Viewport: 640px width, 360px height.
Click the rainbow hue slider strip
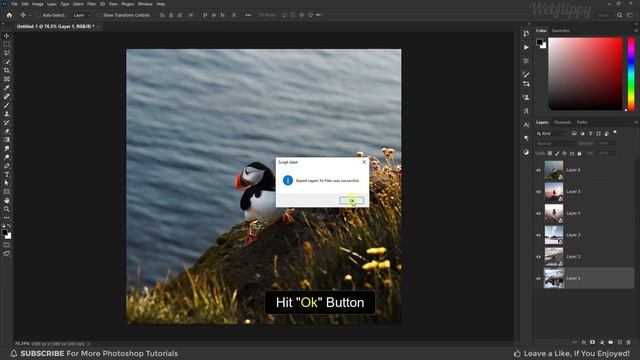[x=631, y=74]
